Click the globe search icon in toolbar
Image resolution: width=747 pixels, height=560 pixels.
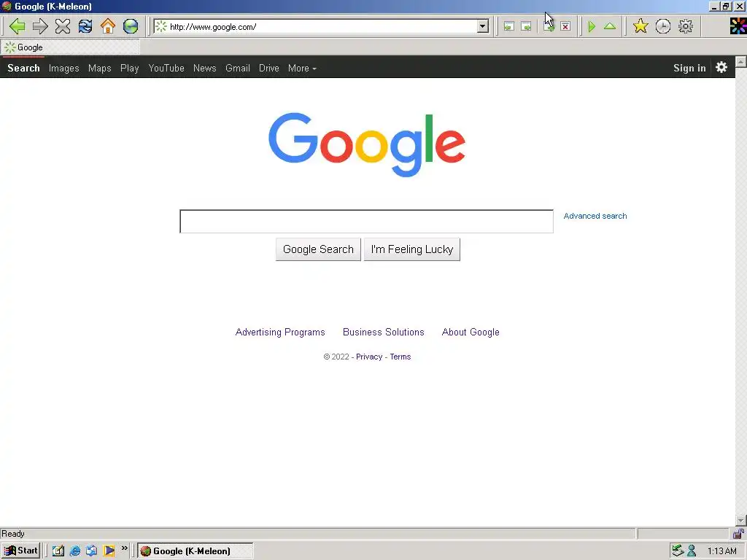point(131,26)
